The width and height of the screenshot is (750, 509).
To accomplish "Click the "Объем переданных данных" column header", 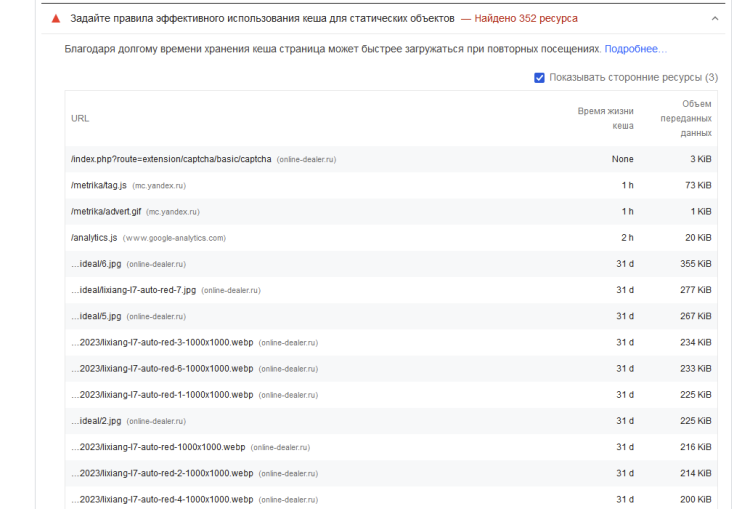I will 686,118.
